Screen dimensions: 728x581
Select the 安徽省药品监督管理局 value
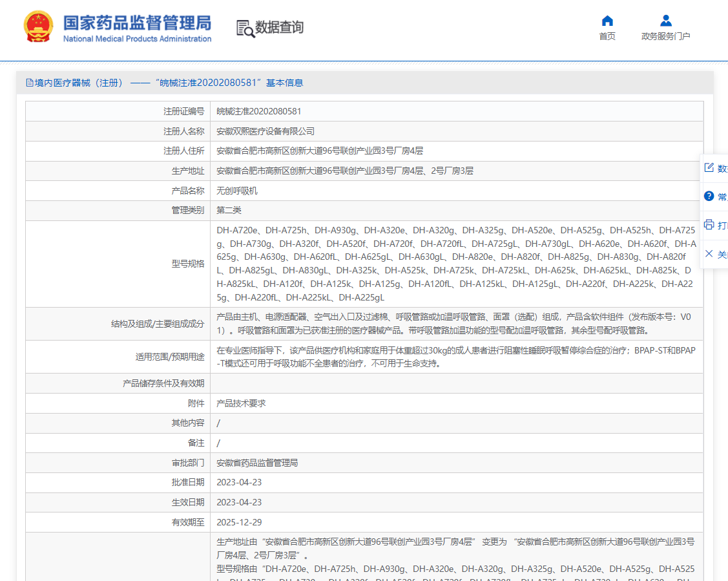[x=257, y=463]
